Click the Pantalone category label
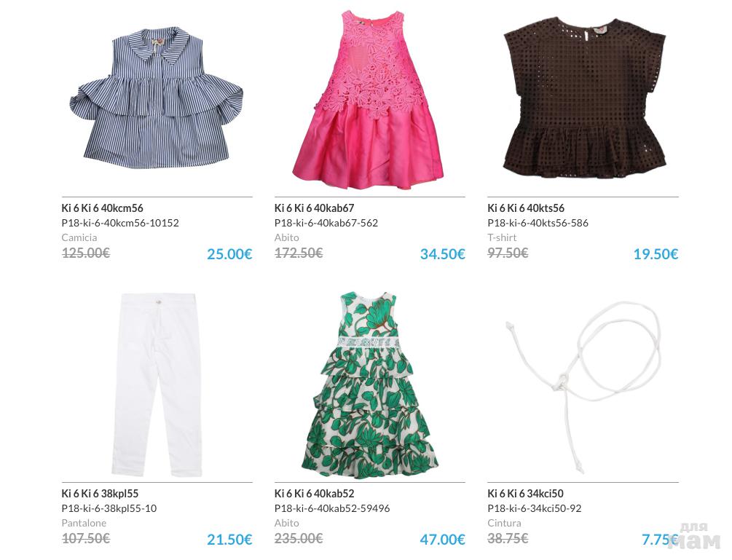Image resolution: width=732 pixels, height=560 pixels. pyautogui.click(x=84, y=523)
